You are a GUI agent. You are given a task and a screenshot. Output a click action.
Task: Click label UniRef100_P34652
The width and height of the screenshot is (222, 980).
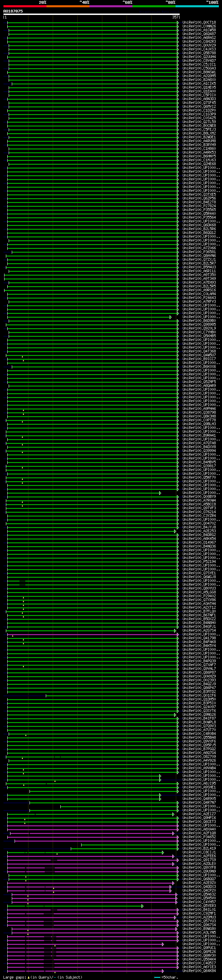(x=199, y=837)
